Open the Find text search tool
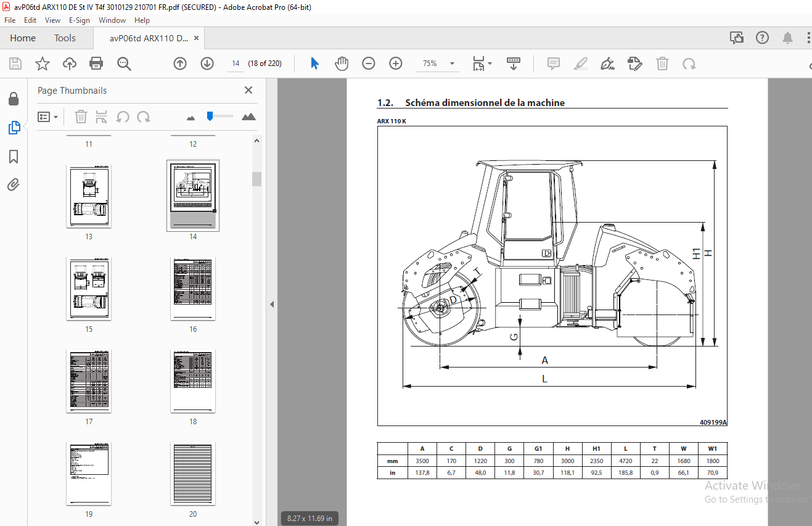This screenshot has width=812, height=526. click(124, 64)
